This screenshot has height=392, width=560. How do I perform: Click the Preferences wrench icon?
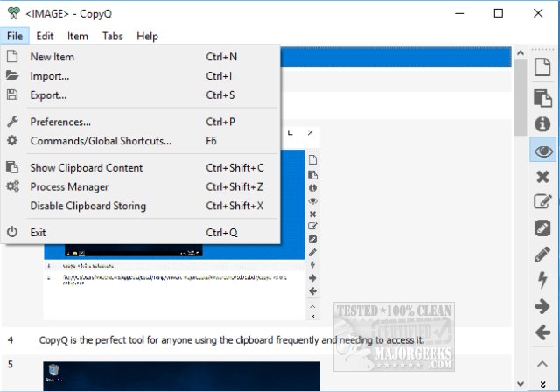[12, 122]
